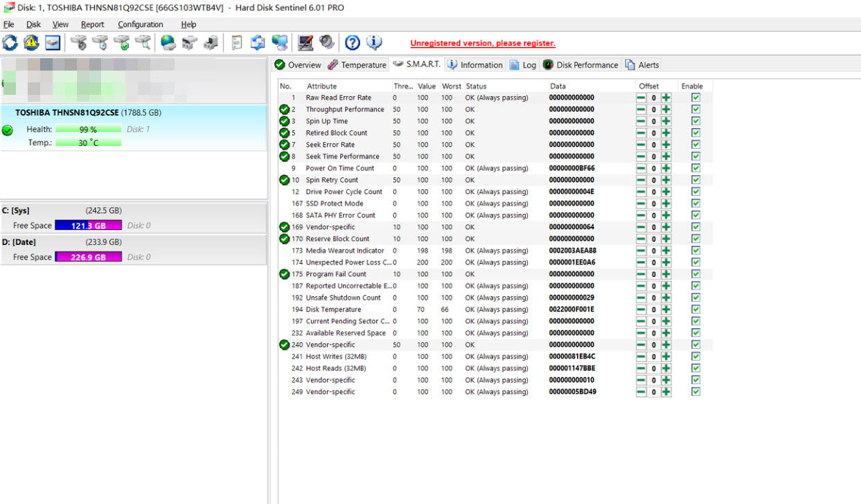Image resolution: width=861 pixels, height=504 pixels.
Task: Click the D: [Date] free space bar
Action: click(x=88, y=257)
